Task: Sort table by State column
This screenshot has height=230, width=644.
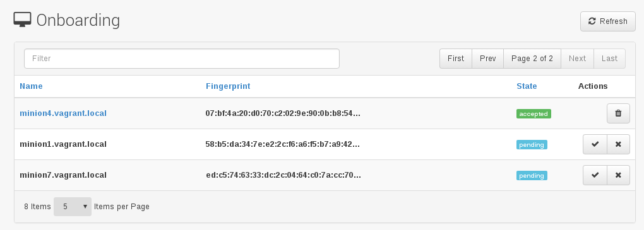Action: click(x=527, y=86)
